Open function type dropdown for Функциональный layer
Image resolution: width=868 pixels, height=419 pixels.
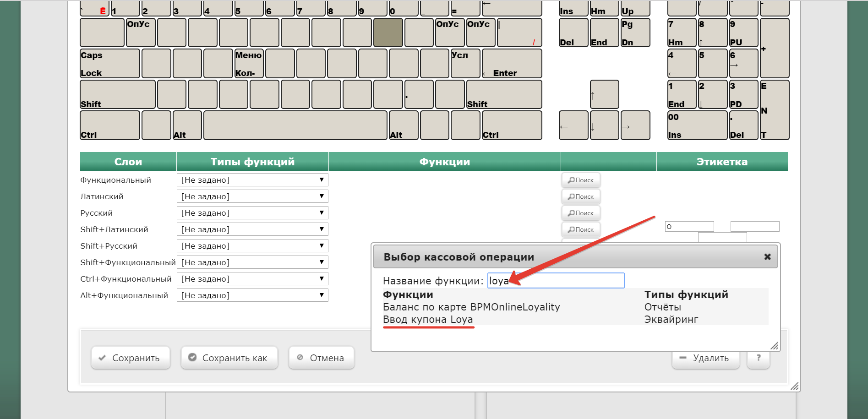(252, 180)
